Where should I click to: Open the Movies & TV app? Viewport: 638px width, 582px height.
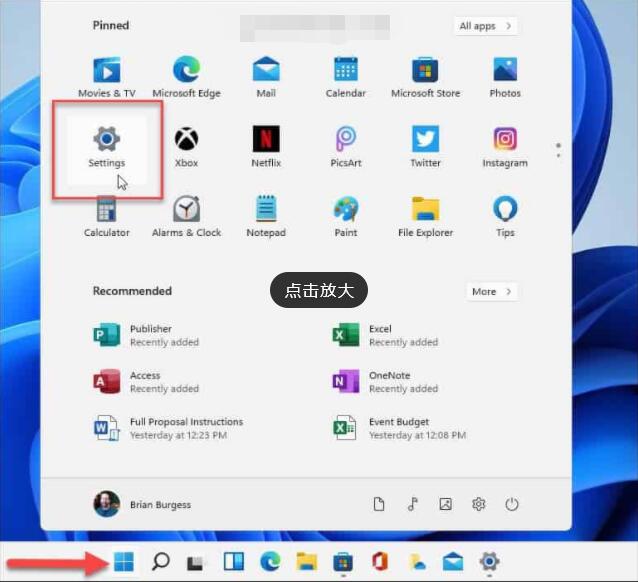pyautogui.click(x=107, y=78)
